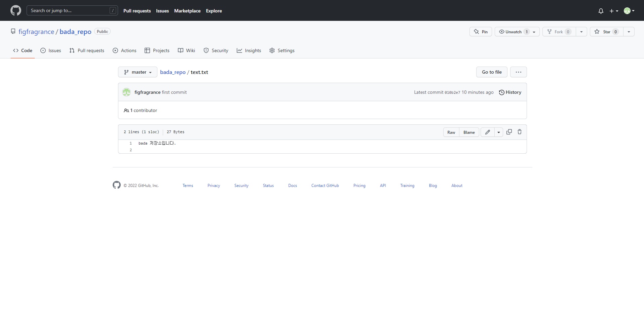Switch to the Settings tab
The image size is (644, 310).
[282, 50]
